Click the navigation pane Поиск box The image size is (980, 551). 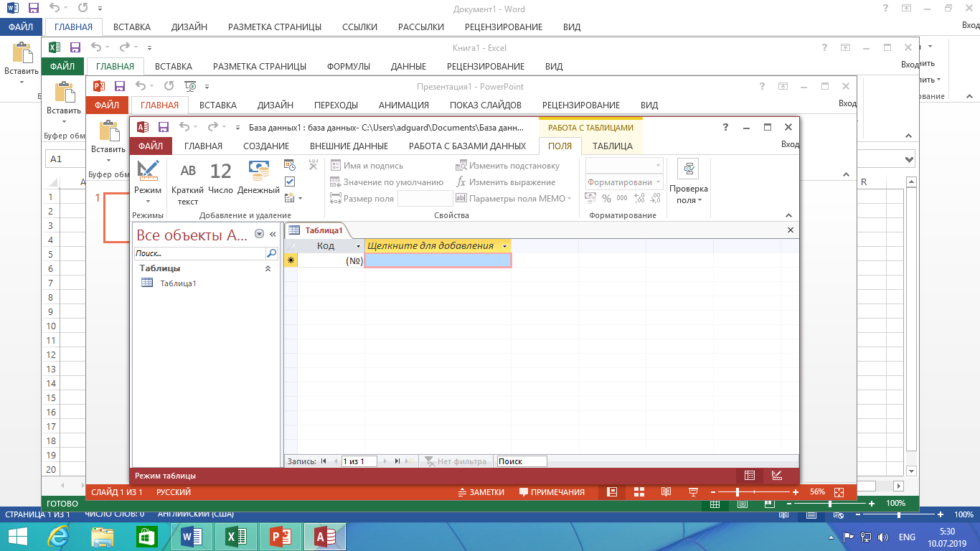click(199, 253)
